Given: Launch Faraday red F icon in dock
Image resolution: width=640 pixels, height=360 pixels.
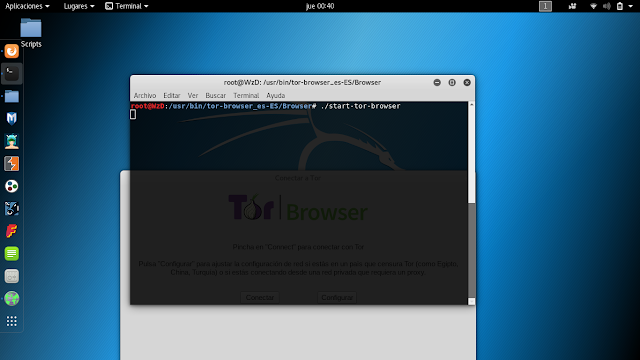Looking at the screenshot, I should pos(11,231).
